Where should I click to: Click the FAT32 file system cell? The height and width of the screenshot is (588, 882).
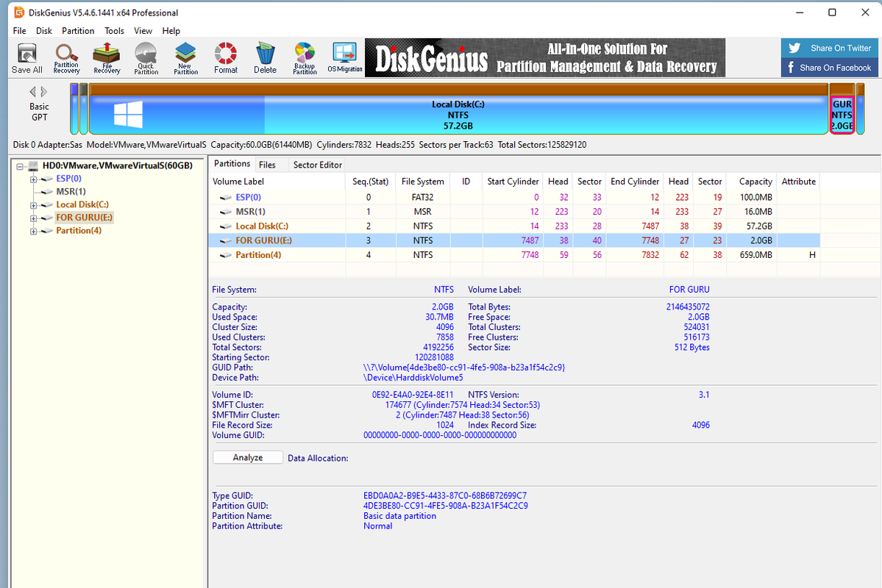click(422, 197)
